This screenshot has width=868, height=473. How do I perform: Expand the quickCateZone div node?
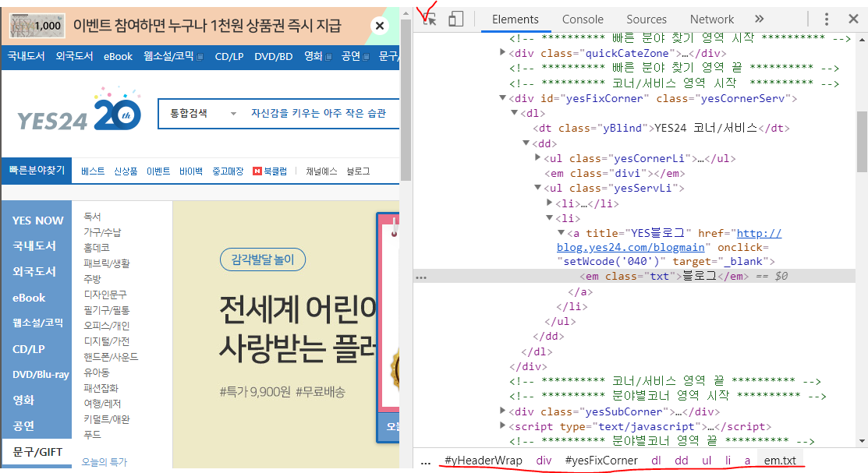pyautogui.click(x=503, y=52)
